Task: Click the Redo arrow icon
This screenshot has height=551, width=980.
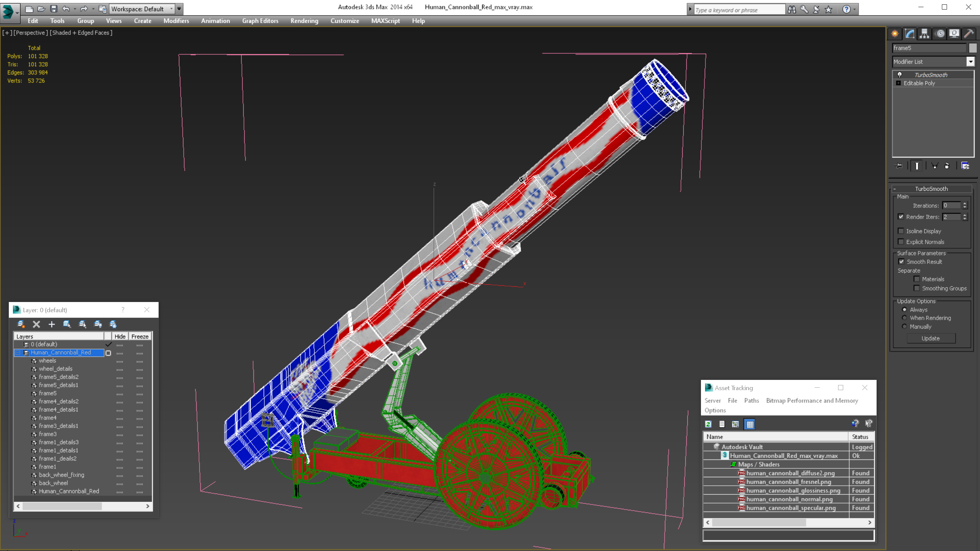Action: click(x=84, y=9)
